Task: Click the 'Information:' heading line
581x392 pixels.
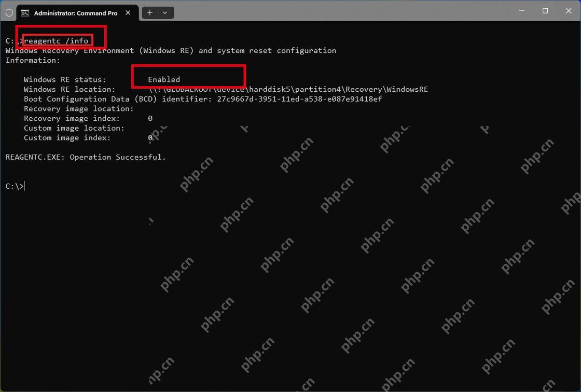Action: (33, 60)
